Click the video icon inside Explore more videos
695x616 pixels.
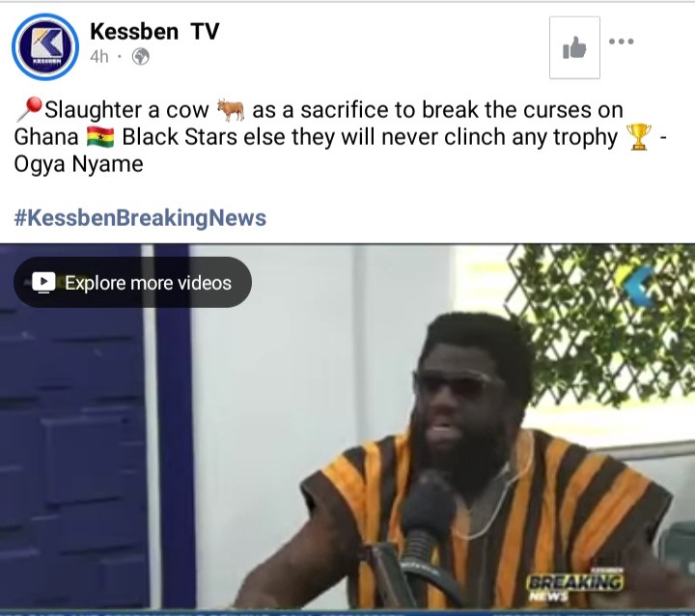click(43, 282)
